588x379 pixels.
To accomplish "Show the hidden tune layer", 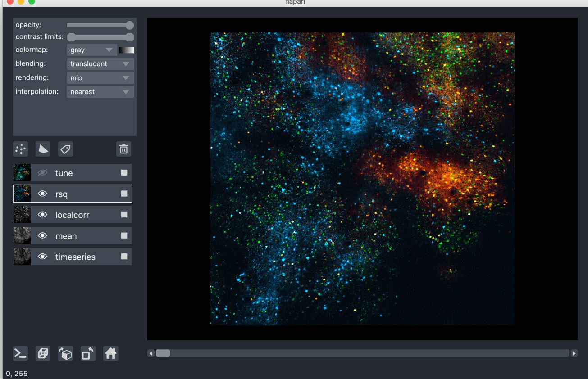I will coord(43,173).
